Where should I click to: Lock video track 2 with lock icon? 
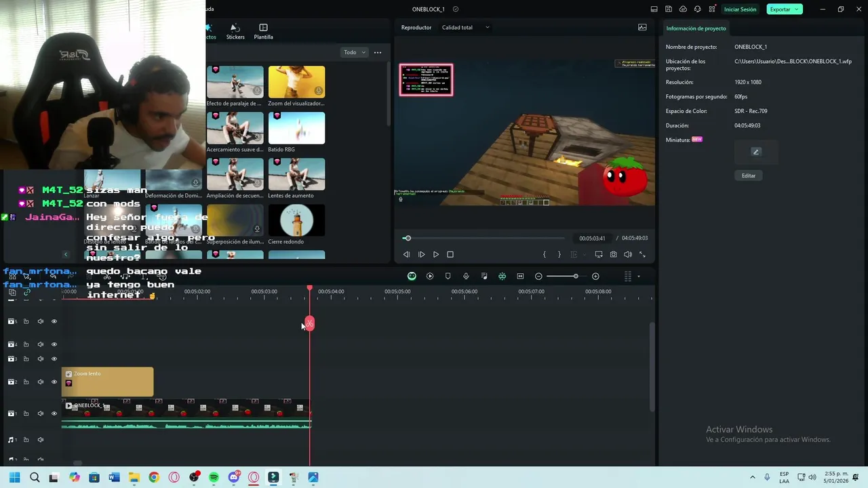click(x=26, y=382)
